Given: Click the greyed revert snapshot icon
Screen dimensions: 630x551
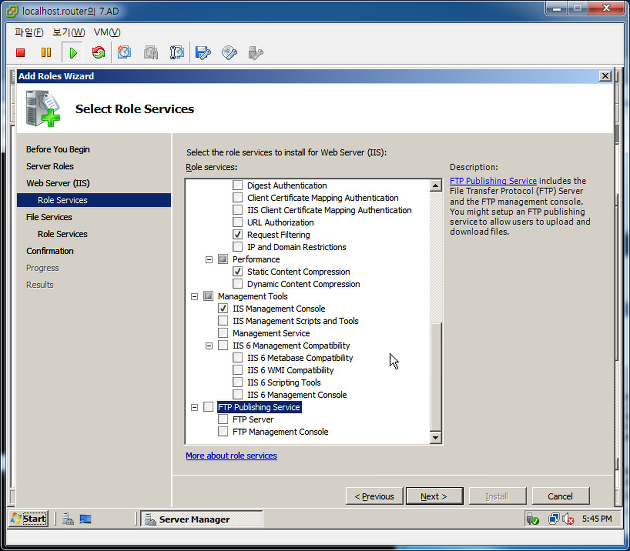Looking at the screenshot, I should pos(151,52).
